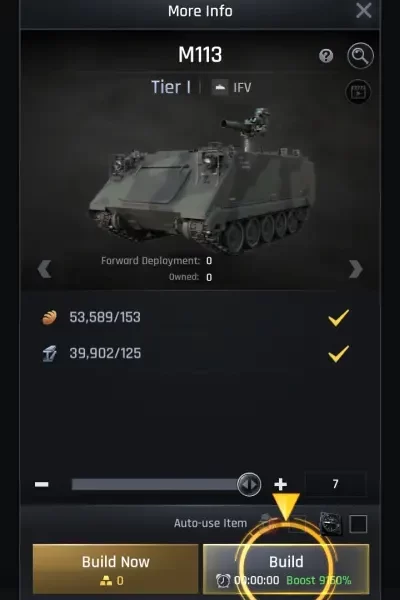Enable the gauge item auto-use checkbox

click(358, 524)
